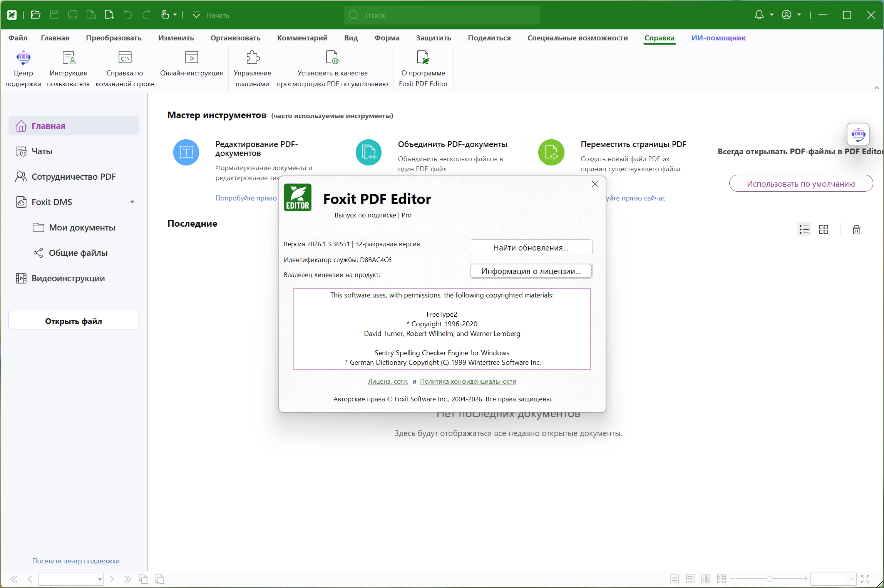Toggle fullscreen mode in the status bar

[865, 579]
